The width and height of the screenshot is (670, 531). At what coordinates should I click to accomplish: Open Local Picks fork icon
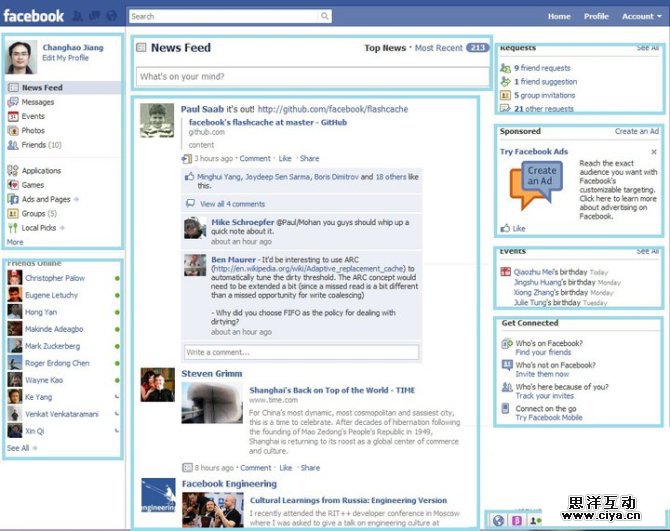(13, 228)
